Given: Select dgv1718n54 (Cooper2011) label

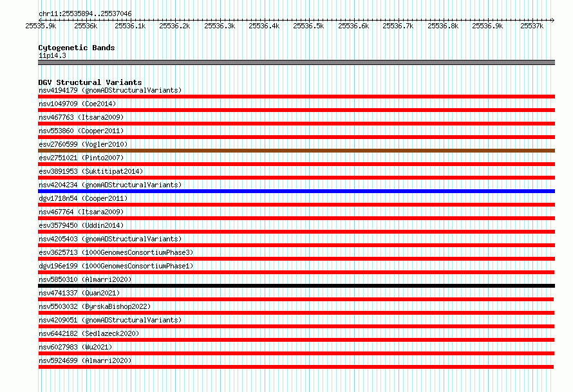Looking at the screenshot, I should (x=83, y=198).
